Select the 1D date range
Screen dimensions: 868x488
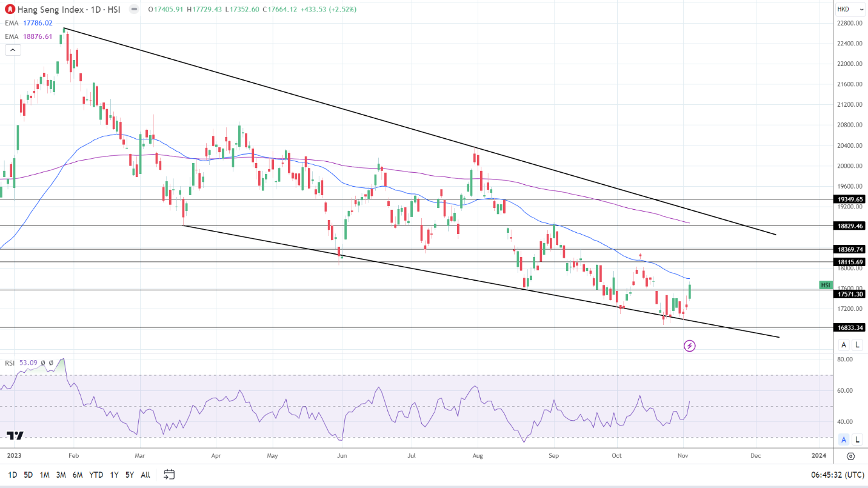[x=12, y=475]
